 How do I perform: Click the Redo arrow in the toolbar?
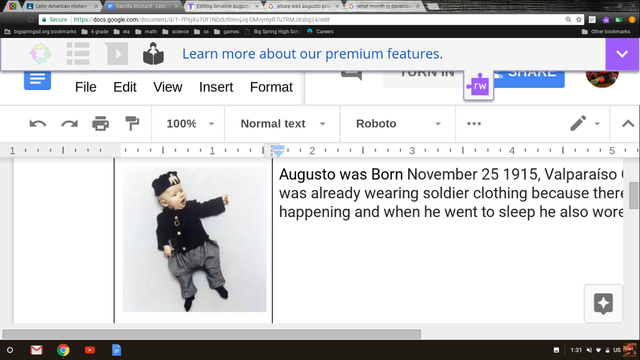pos(69,124)
